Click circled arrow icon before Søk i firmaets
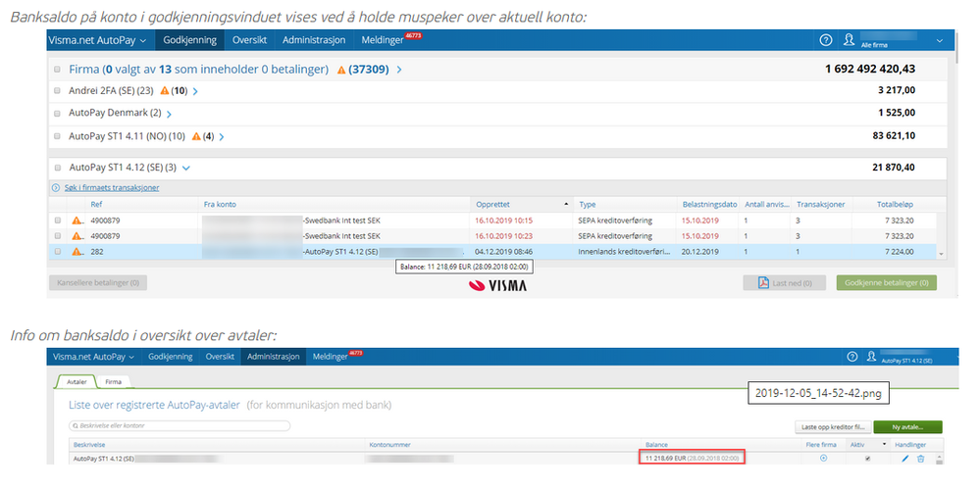 click(x=56, y=187)
